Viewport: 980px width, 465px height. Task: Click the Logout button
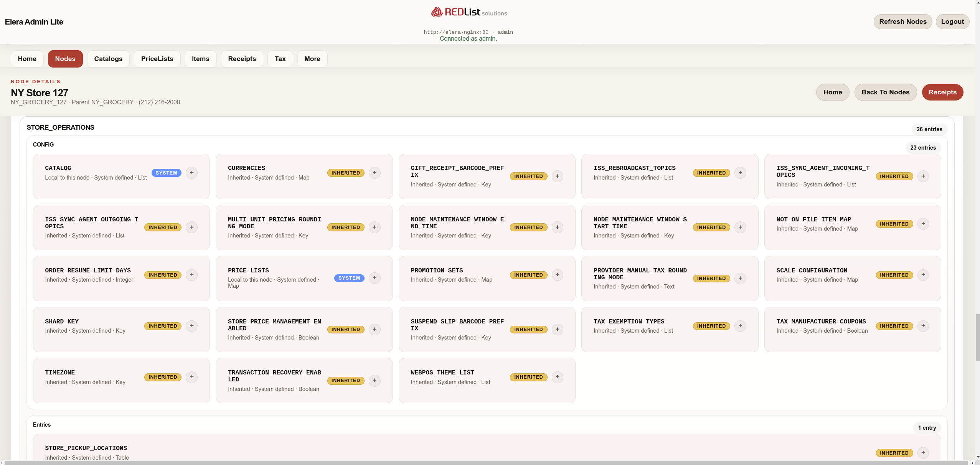pyautogui.click(x=952, y=21)
